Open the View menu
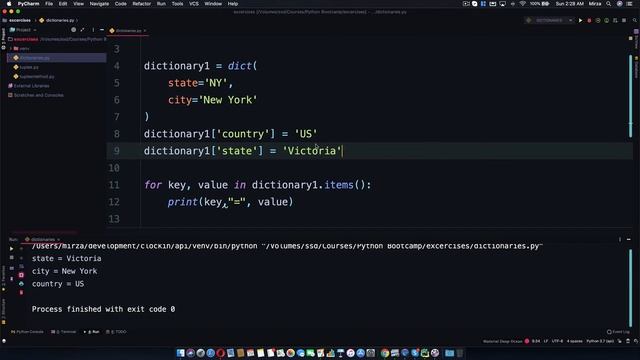 (78, 4)
